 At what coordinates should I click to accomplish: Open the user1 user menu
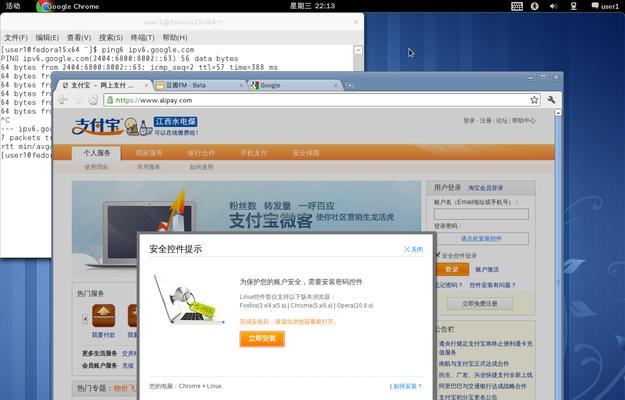pos(605,6)
